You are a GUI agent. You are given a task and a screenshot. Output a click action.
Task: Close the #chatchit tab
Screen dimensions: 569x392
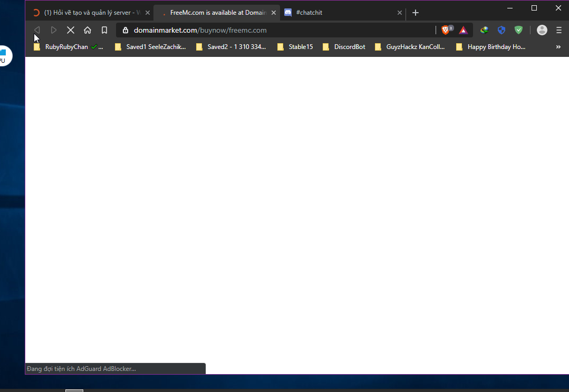[x=400, y=13]
